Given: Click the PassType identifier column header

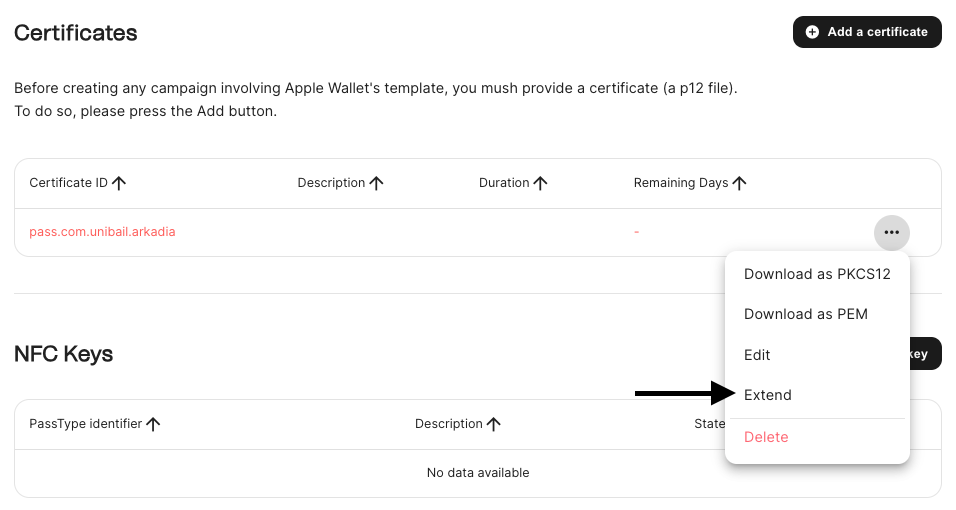Looking at the screenshot, I should (x=86, y=424).
